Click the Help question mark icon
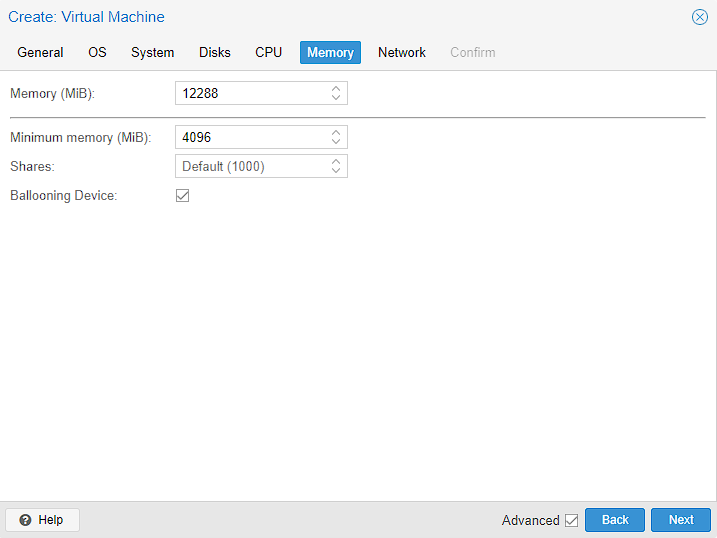The height and width of the screenshot is (538, 717). 25,520
